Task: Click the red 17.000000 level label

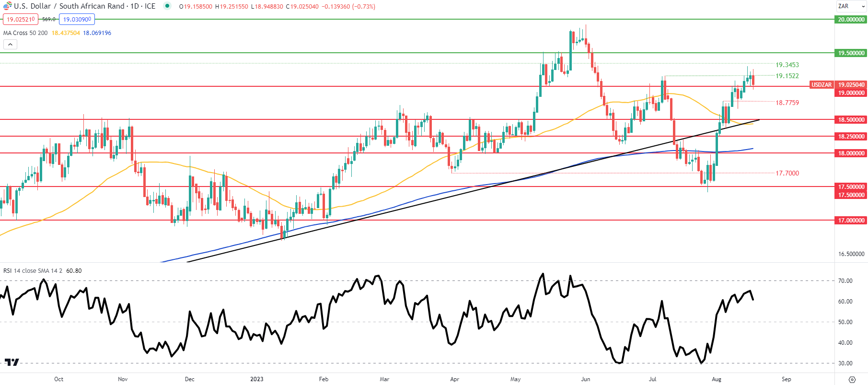Action: point(851,221)
